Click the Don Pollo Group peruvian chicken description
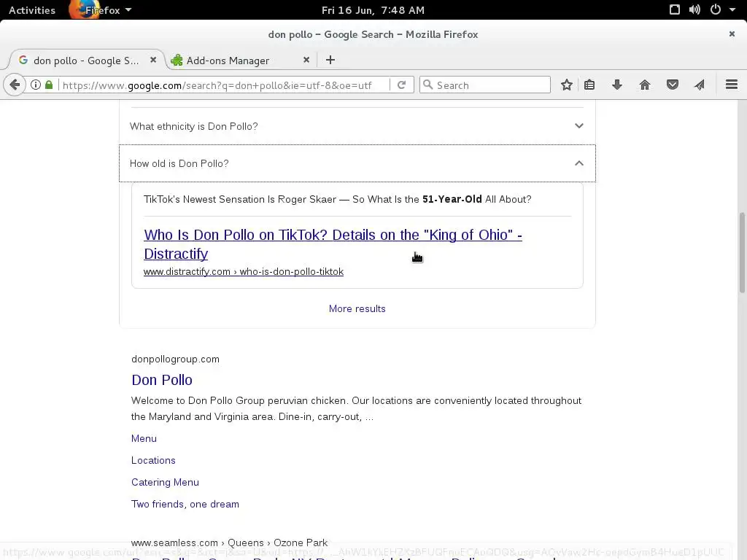Screen dimensions: 747x560 point(356,408)
